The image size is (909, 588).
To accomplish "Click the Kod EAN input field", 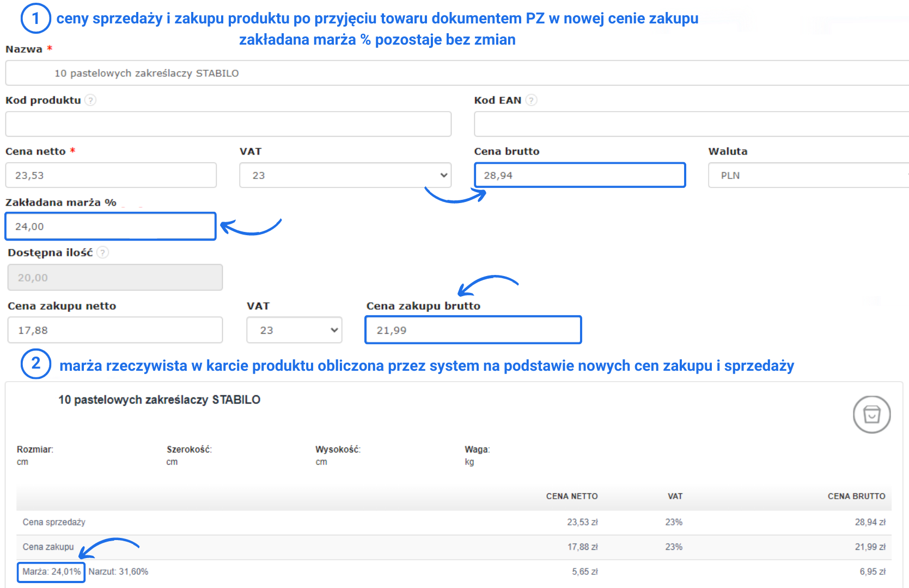I will coord(691,124).
